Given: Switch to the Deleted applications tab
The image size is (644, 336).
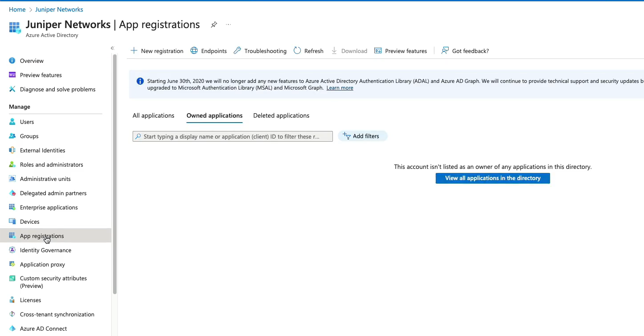Looking at the screenshot, I should 281,115.
